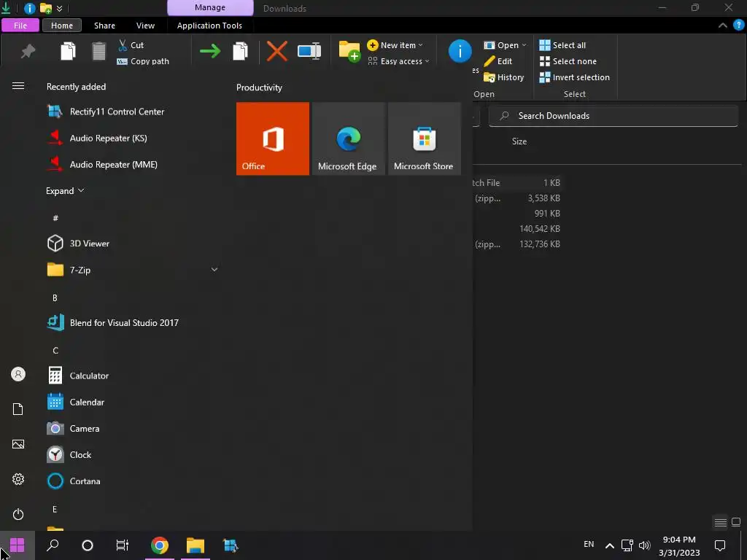Click the Pictures icon in Start sidebar
This screenshot has height=560, width=747.
(x=18, y=444)
